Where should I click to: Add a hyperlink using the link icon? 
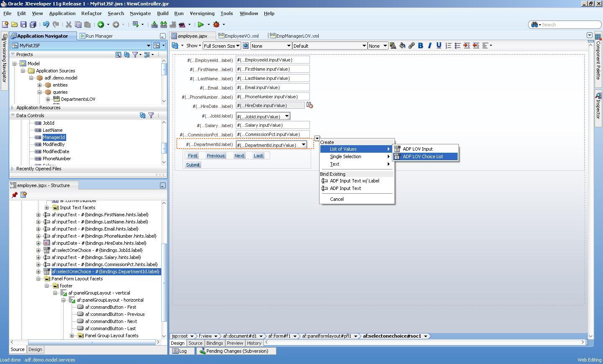(411, 46)
